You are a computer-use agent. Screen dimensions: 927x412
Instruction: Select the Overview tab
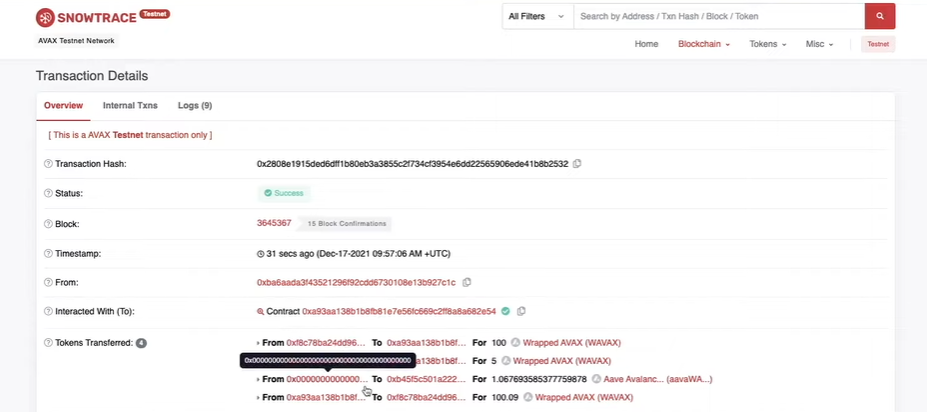coord(63,106)
